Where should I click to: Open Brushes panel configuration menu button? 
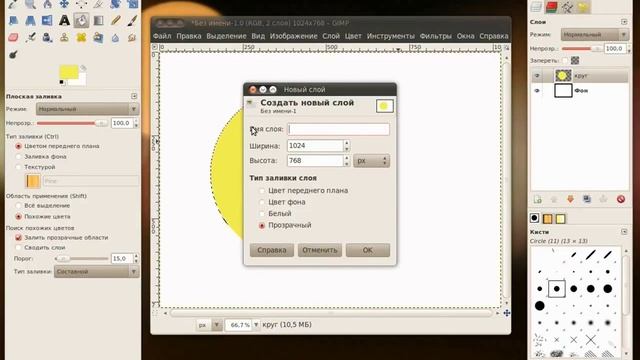pyautogui.click(x=624, y=232)
